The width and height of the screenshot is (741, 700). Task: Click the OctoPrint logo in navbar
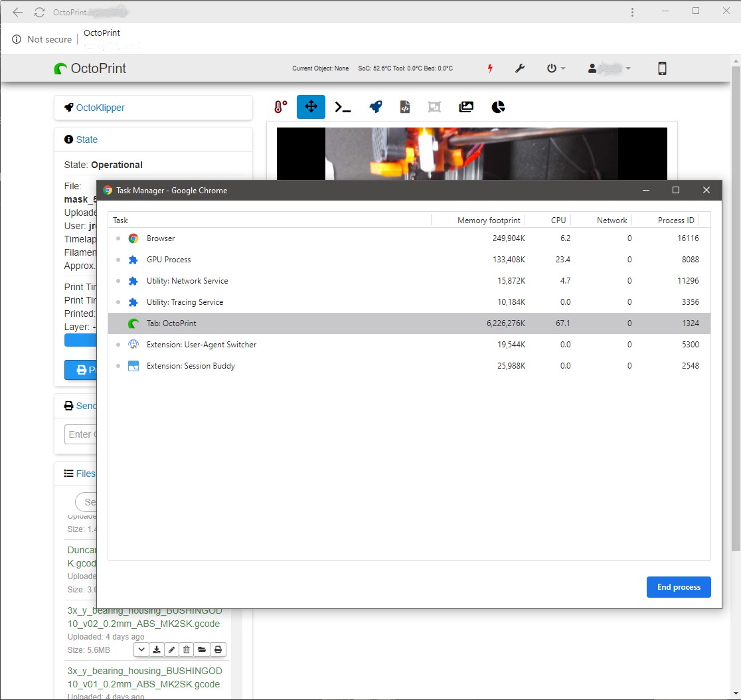tap(90, 68)
